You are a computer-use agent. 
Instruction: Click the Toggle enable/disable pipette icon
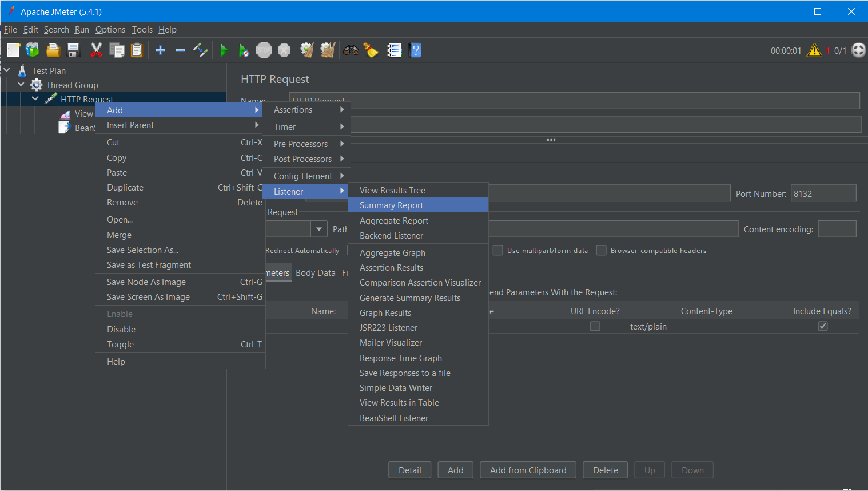(200, 50)
